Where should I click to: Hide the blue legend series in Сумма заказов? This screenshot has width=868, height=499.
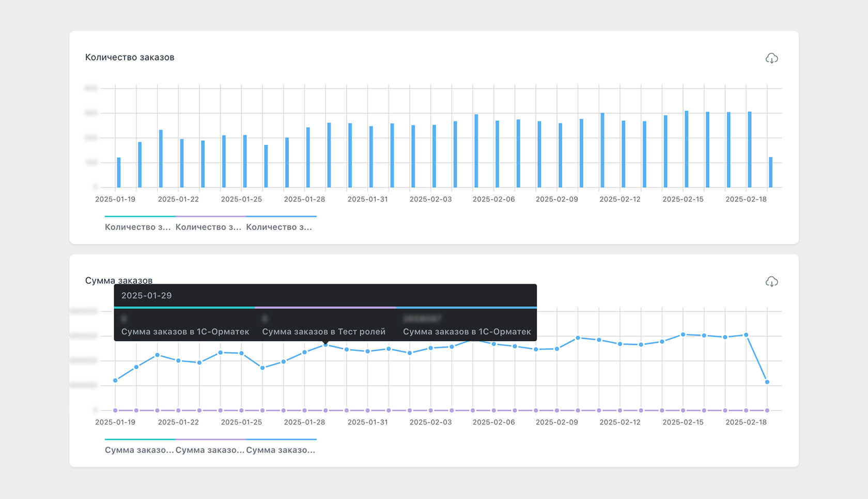point(280,450)
